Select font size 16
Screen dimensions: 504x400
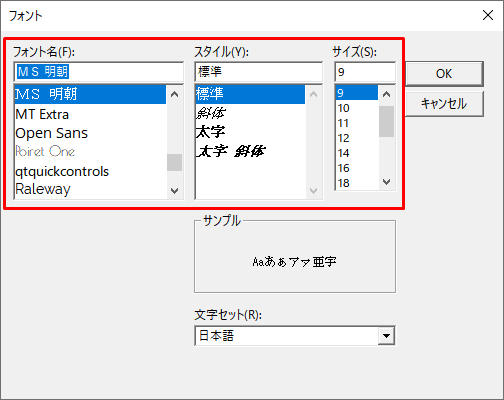(x=357, y=168)
